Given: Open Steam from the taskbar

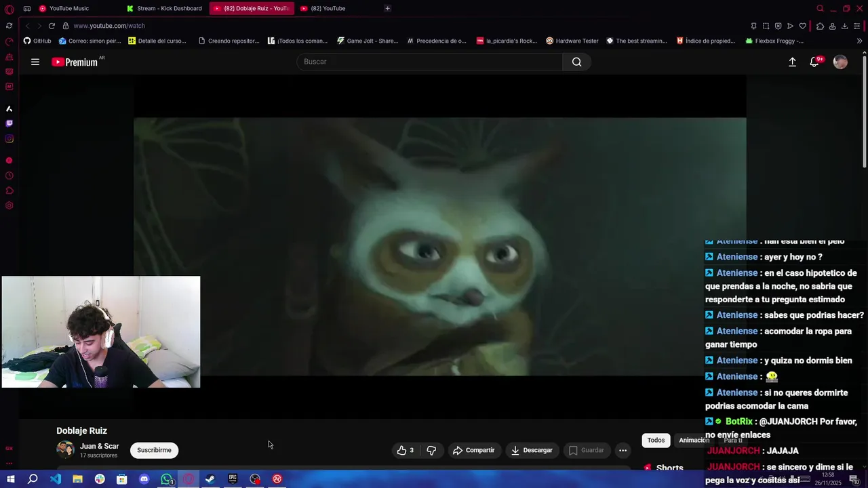Looking at the screenshot, I should click(210, 479).
